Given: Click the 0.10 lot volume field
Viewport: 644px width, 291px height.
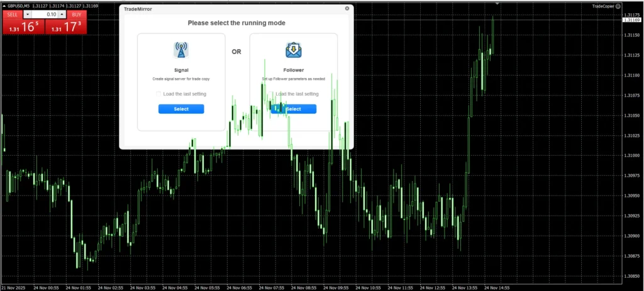Looking at the screenshot, I should [x=44, y=14].
